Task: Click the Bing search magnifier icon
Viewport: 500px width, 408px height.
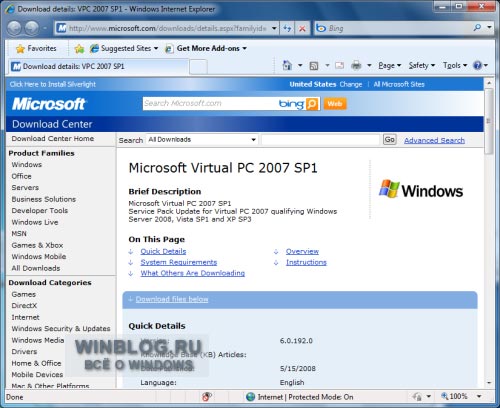Action: pyautogui.click(x=477, y=28)
